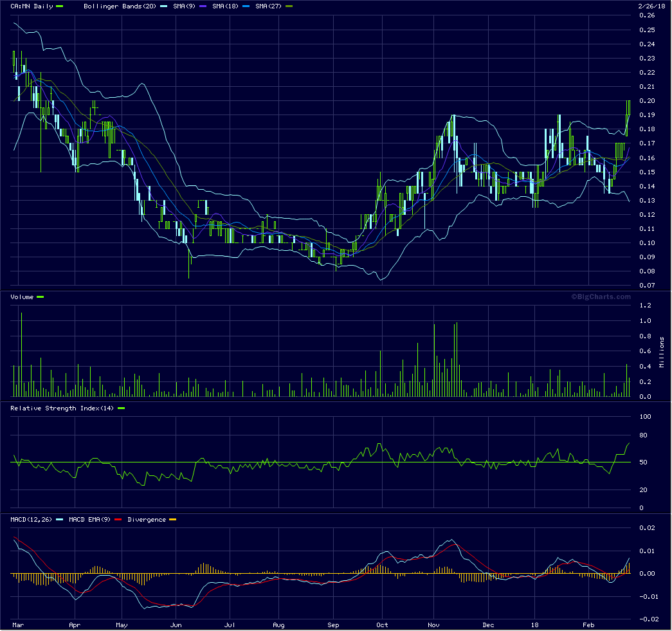
Task: Click the 2/26/18 date label
Action: [651, 6]
